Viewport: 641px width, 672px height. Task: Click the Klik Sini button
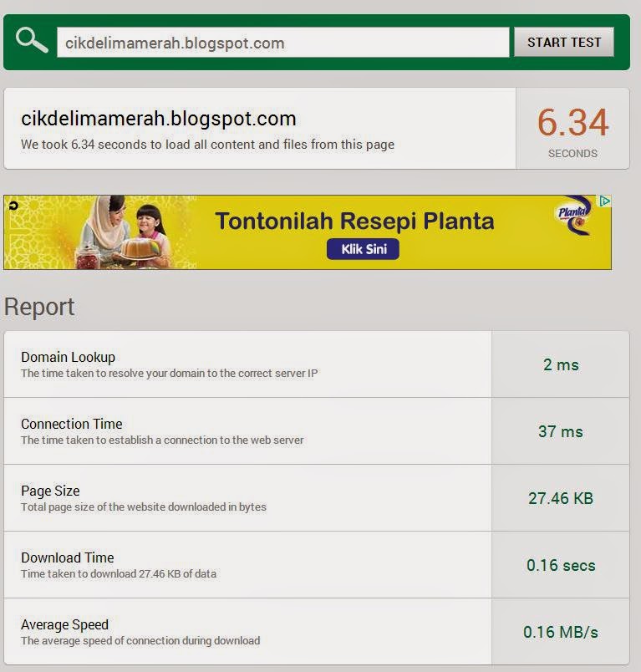(363, 249)
